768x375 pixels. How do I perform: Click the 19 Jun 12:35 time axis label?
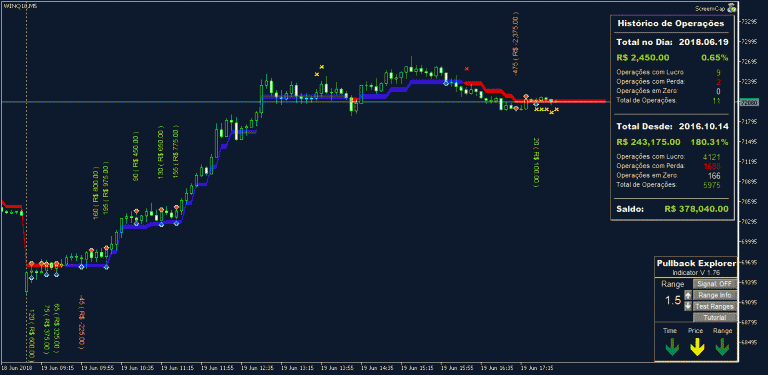pos(253,367)
